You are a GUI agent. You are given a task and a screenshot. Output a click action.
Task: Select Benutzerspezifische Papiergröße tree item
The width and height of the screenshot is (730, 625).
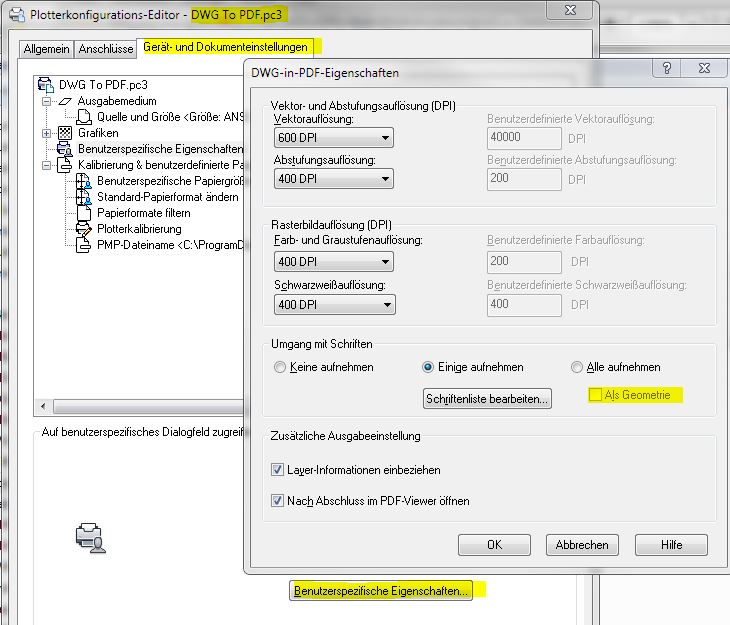coord(170,181)
